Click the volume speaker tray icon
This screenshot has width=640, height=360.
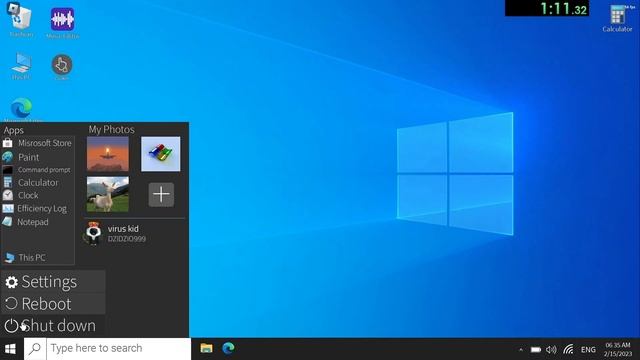tap(551, 350)
